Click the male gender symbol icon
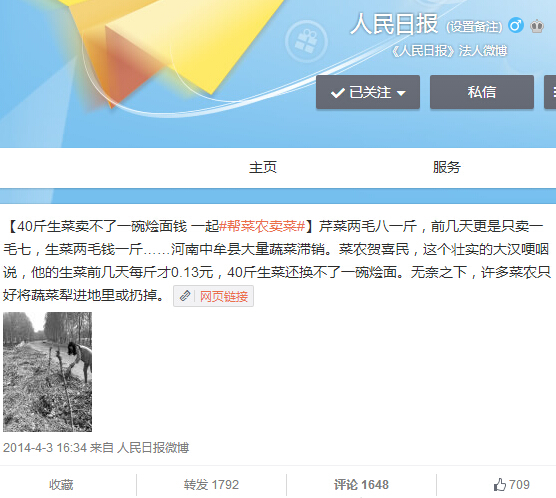 click(x=516, y=26)
